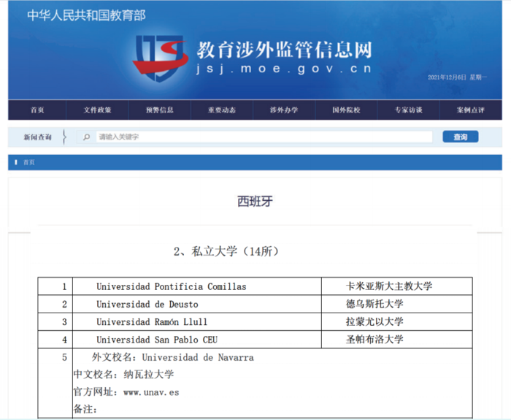Click the 西班牙 page heading

pyautogui.click(x=255, y=201)
